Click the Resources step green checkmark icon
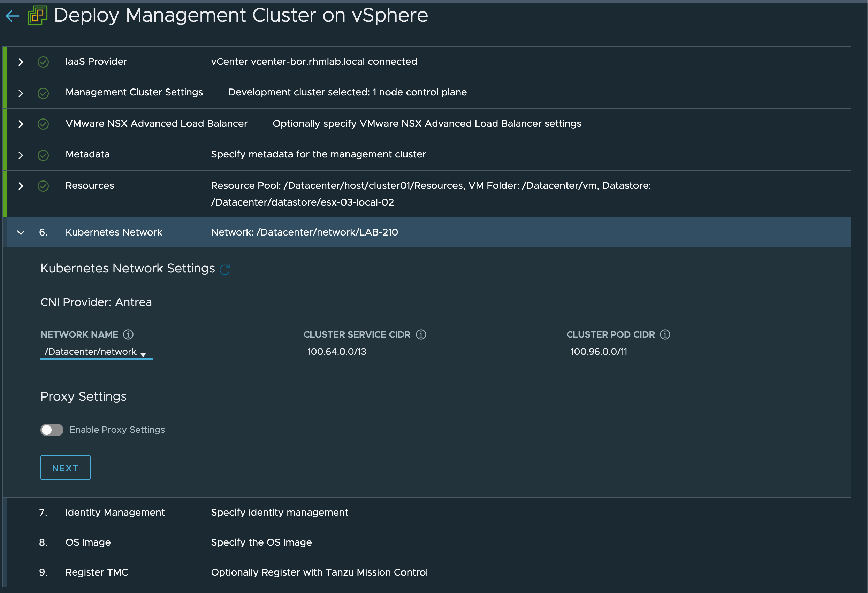This screenshot has width=868, height=593. coord(43,186)
